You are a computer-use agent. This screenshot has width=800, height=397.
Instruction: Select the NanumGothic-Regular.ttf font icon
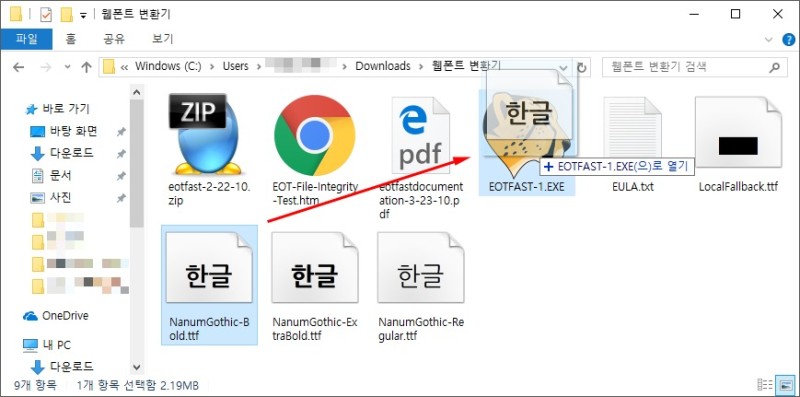[x=421, y=267]
